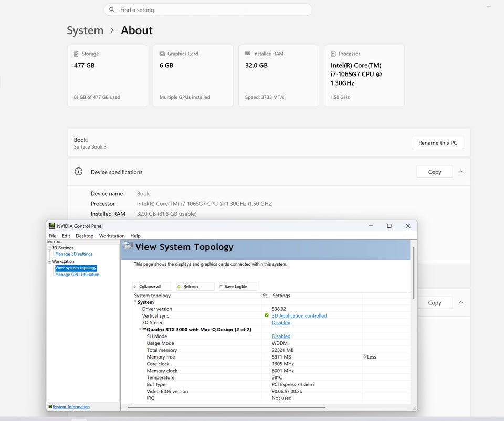Open the System Information link
Screen dimensions: 504x421
tap(71, 406)
